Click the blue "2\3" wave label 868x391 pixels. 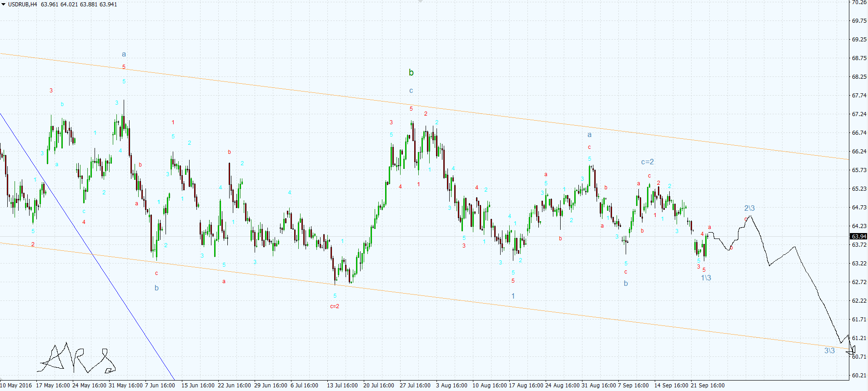(x=749, y=208)
